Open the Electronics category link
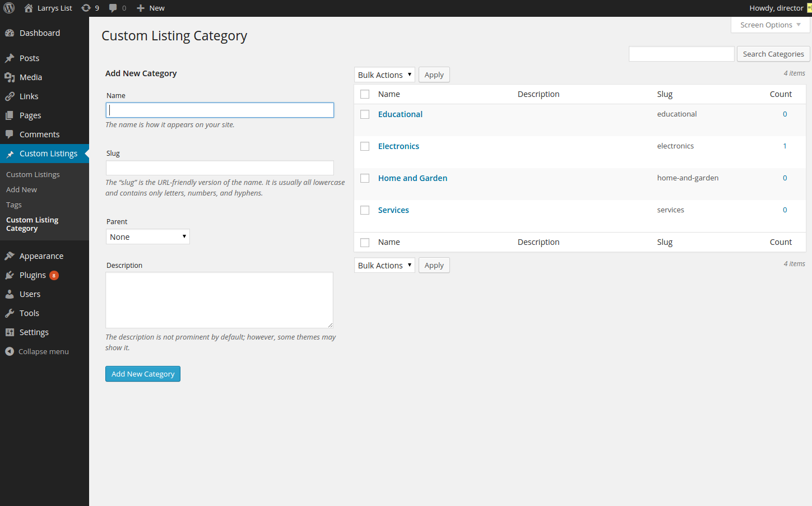 (398, 146)
